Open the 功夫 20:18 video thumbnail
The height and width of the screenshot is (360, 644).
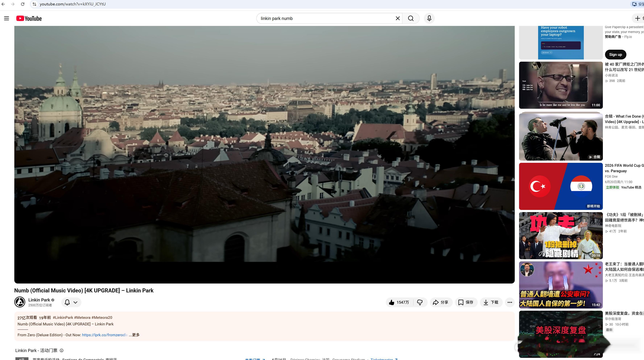(561, 235)
